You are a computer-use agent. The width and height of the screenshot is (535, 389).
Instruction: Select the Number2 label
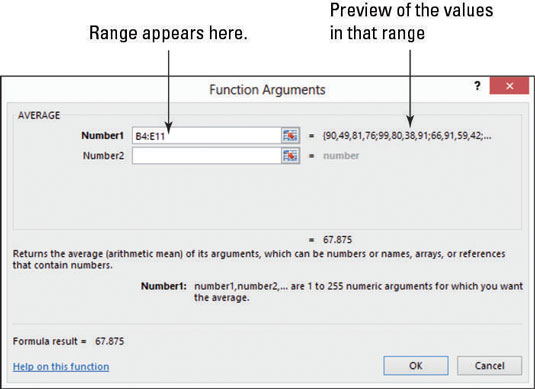[103, 156]
